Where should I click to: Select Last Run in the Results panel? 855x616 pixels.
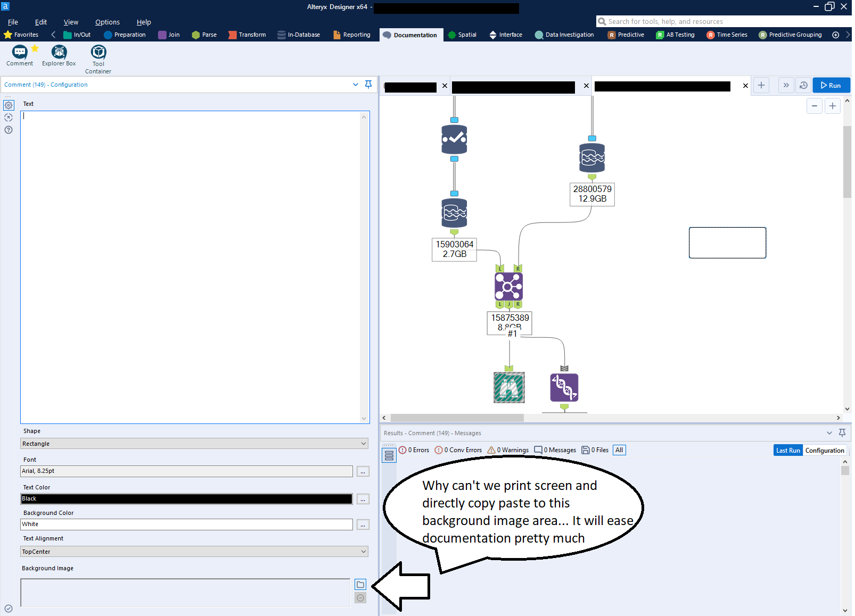(787, 449)
